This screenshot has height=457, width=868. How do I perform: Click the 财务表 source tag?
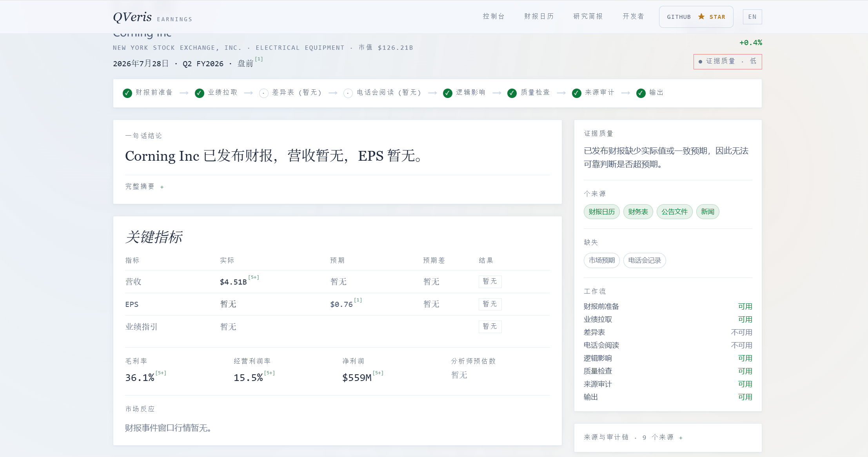638,212
